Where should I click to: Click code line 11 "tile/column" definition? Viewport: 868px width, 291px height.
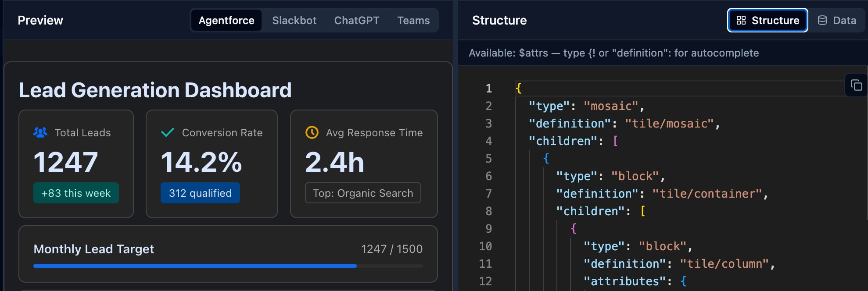[724, 264]
